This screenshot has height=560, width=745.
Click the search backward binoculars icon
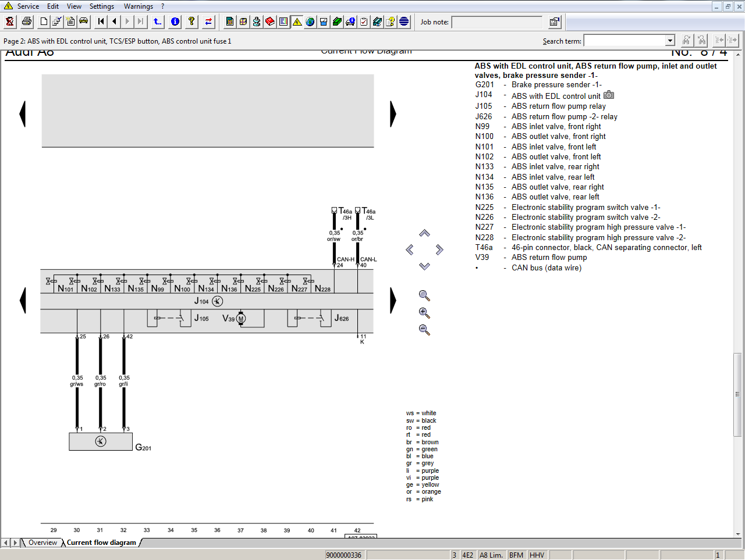point(701,40)
